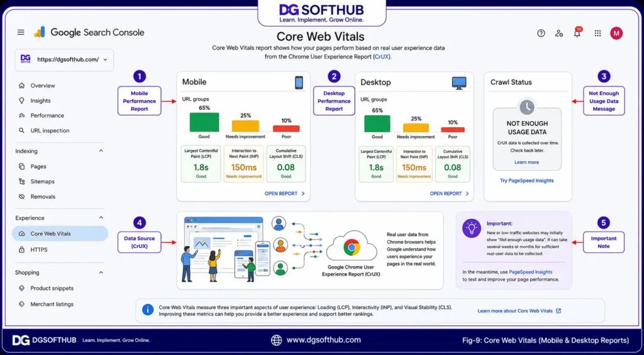Open the notifications bell icon
The width and height of the screenshot is (644, 355).
click(577, 33)
